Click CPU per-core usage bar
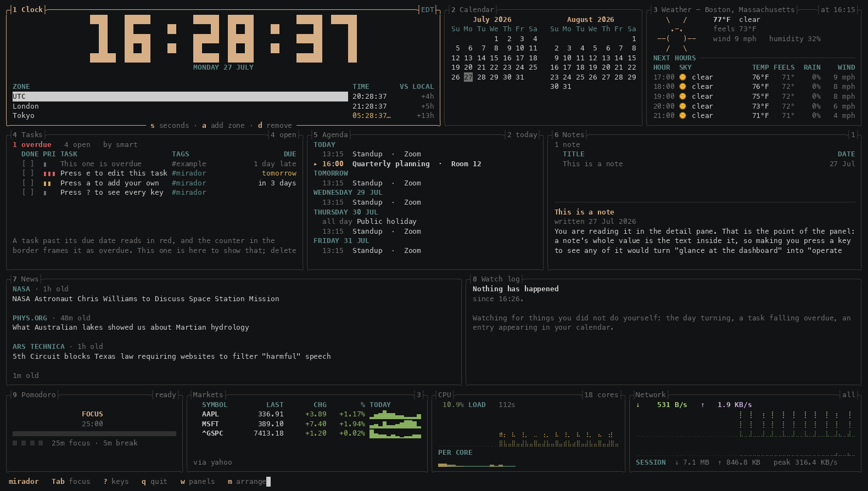 coord(477,465)
